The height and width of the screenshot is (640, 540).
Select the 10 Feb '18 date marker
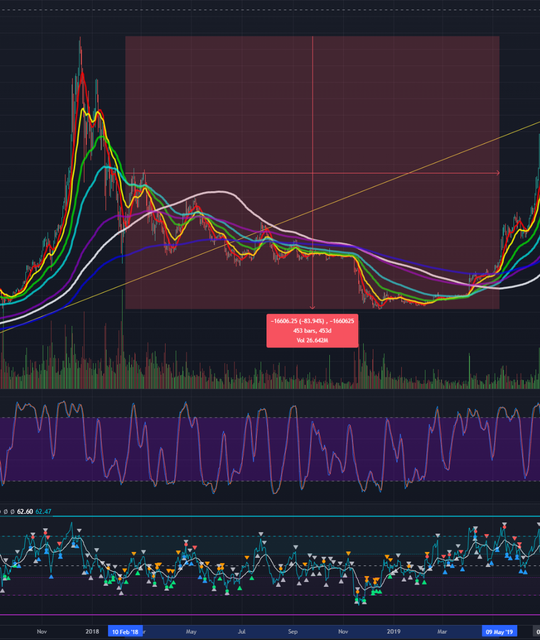click(125, 631)
